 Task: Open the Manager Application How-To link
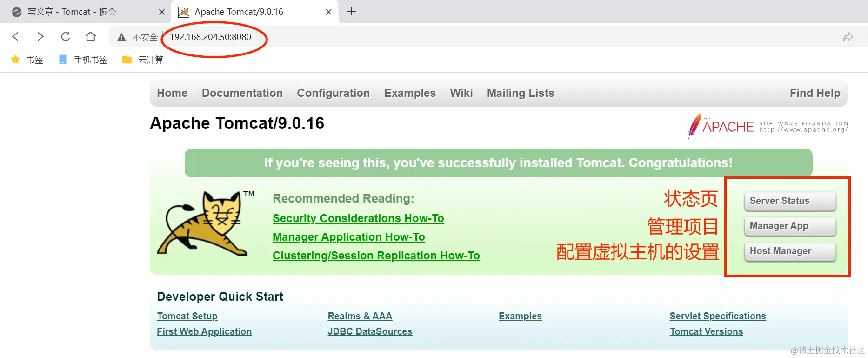349,237
